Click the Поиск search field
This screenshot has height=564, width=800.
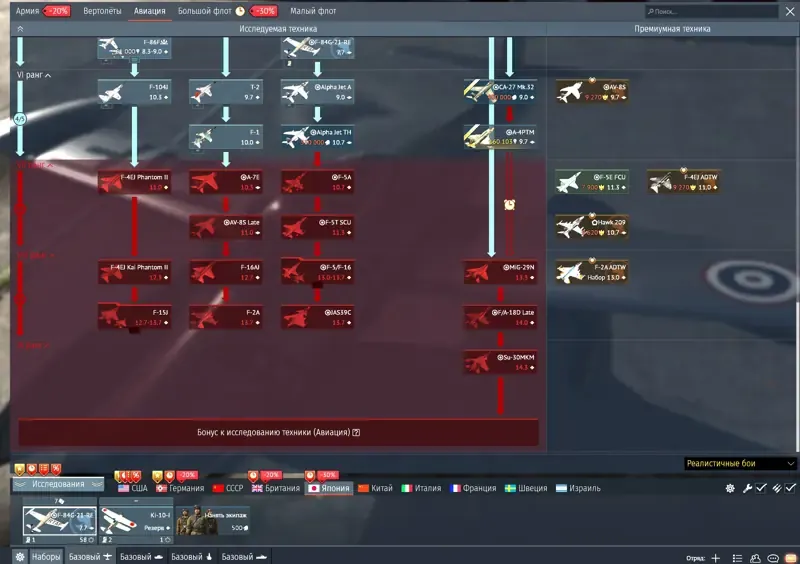711,11
